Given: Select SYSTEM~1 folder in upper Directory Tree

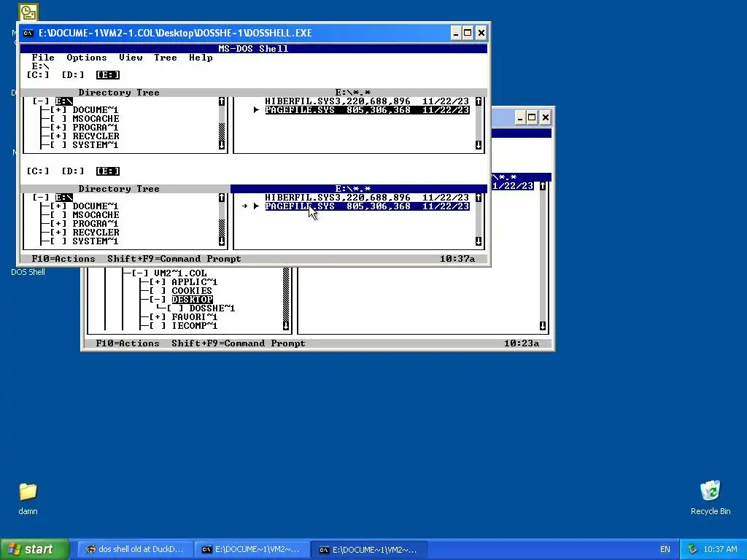Looking at the screenshot, I should 96,145.
